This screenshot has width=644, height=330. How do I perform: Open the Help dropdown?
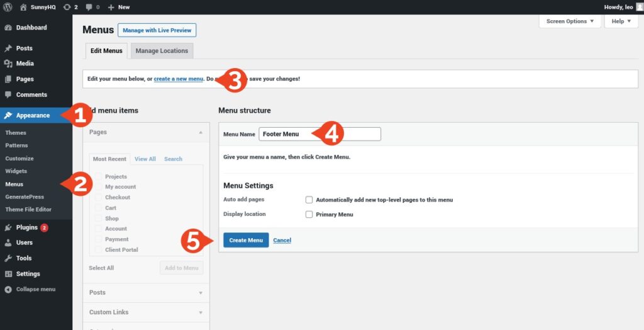pos(621,21)
